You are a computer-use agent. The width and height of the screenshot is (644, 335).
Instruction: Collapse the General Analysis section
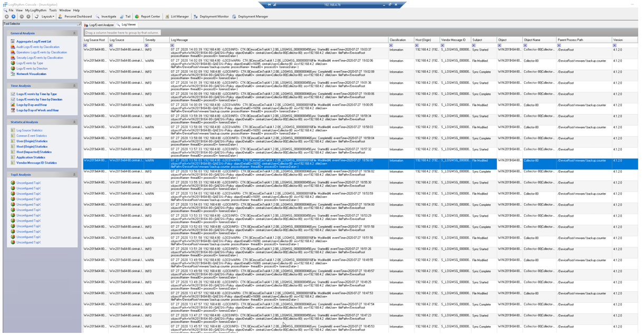74,33
